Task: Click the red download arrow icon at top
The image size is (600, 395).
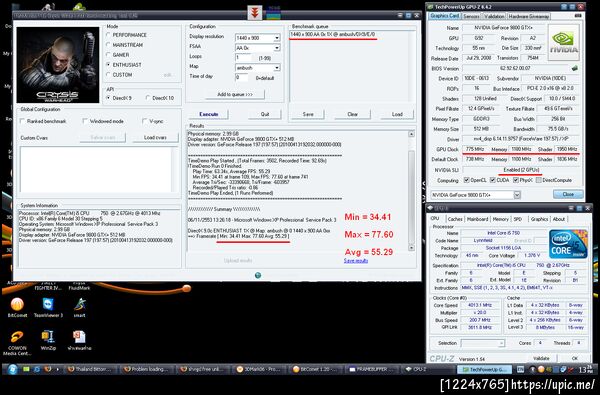Action: pyautogui.click(x=254, y=13)
